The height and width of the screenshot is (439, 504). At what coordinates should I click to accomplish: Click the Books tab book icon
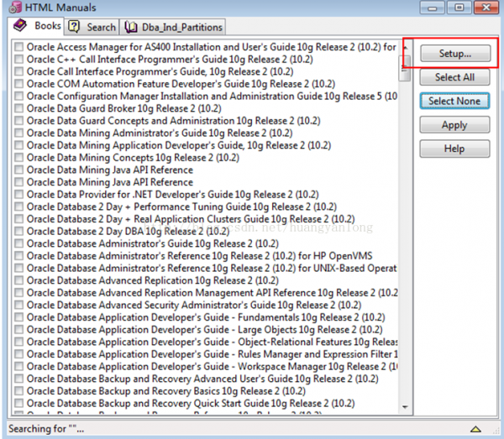coord(20,25)
